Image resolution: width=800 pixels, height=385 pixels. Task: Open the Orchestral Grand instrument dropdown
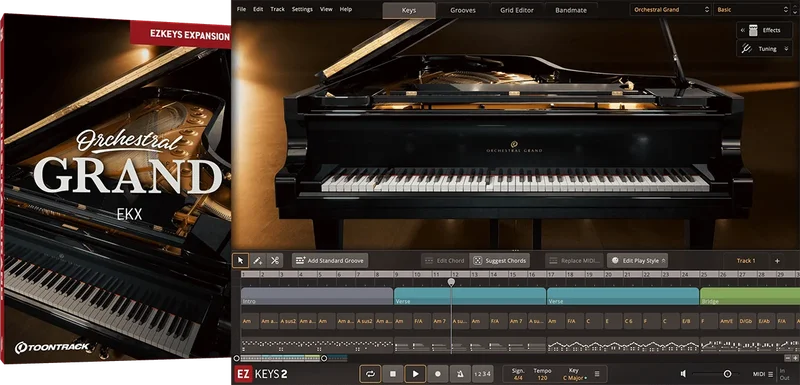click(670, 10)
